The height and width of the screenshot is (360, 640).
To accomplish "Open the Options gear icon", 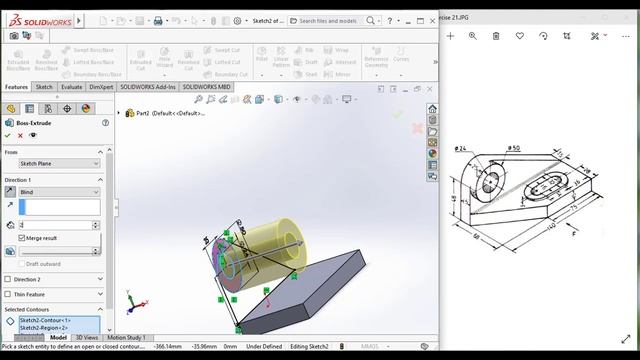I will (x=237, y=21).
